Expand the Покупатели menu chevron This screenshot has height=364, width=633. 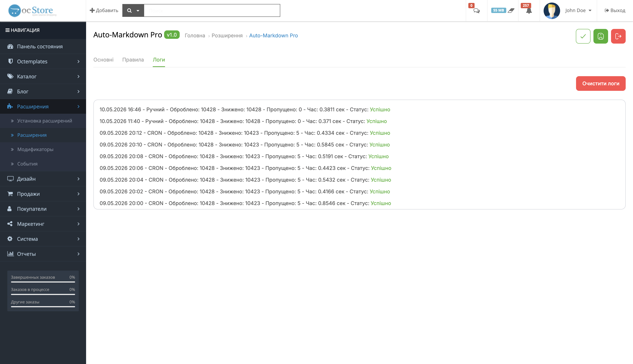click(78, 209)
